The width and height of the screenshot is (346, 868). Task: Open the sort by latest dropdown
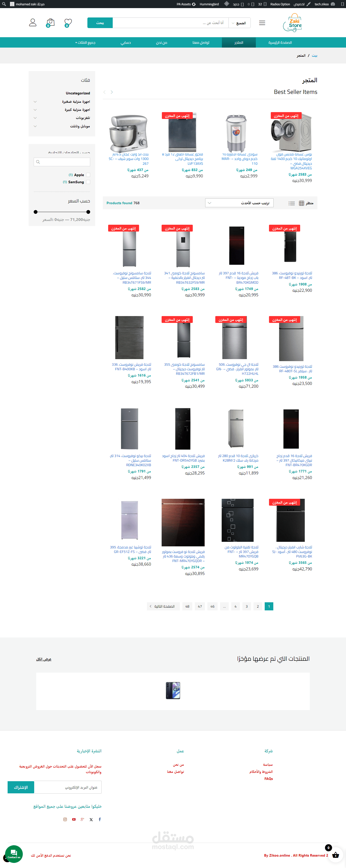[x=239, y=203]
